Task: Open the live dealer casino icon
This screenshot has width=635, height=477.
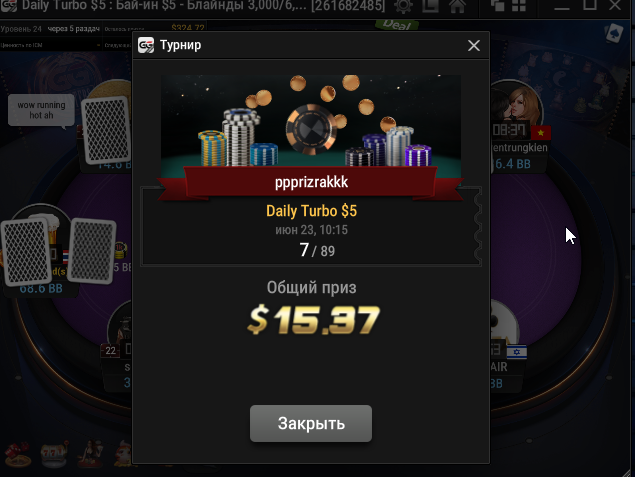Action: pyautogui.click(x=90, y=454)
